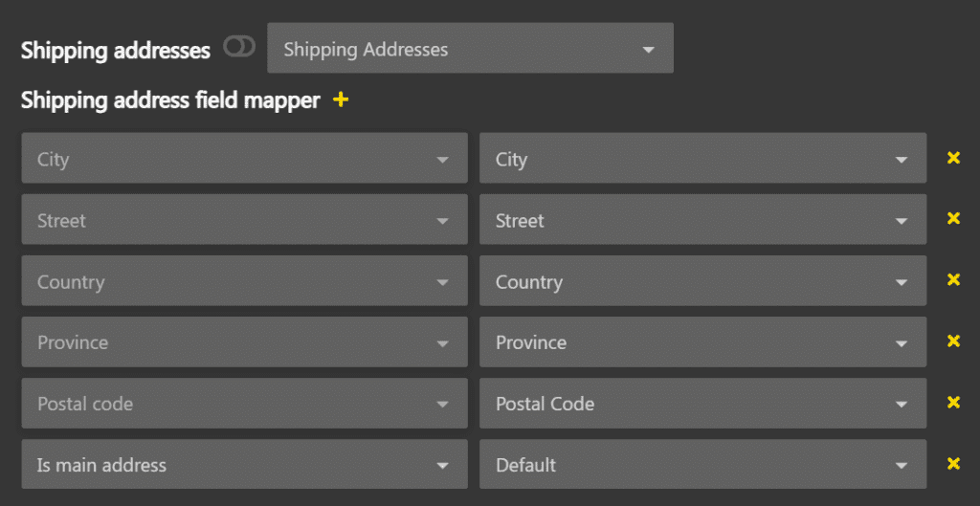Expand the right Street target dropdown
Image resolution: width=980 pixels, height=506 pixels.
pyautogui.click(x=702, y=220)
